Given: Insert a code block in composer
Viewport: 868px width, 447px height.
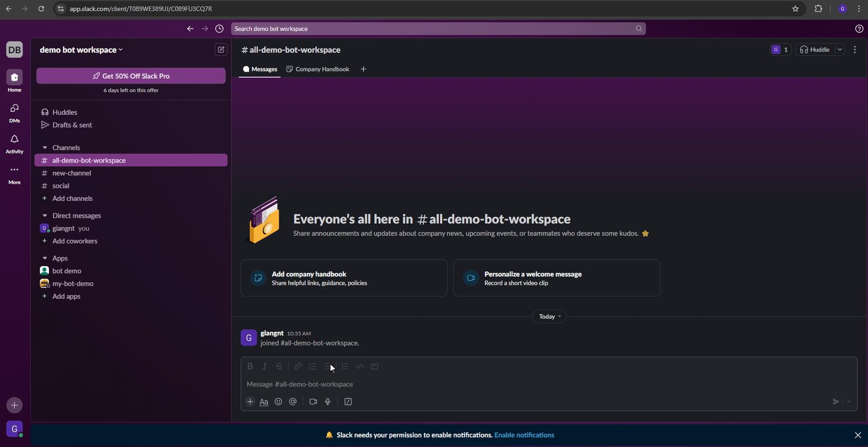Looking at the screenshot, I should pos(375,367).
